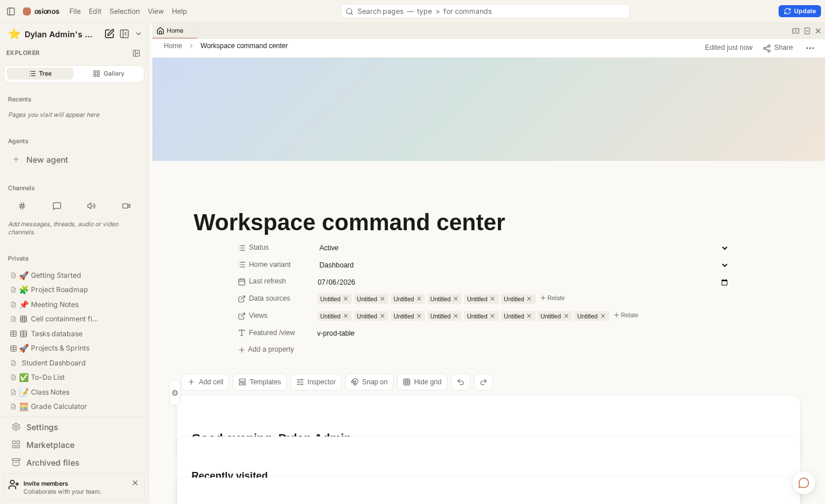
Task: Click the split editor icon
Action: (x=796, y=31)
